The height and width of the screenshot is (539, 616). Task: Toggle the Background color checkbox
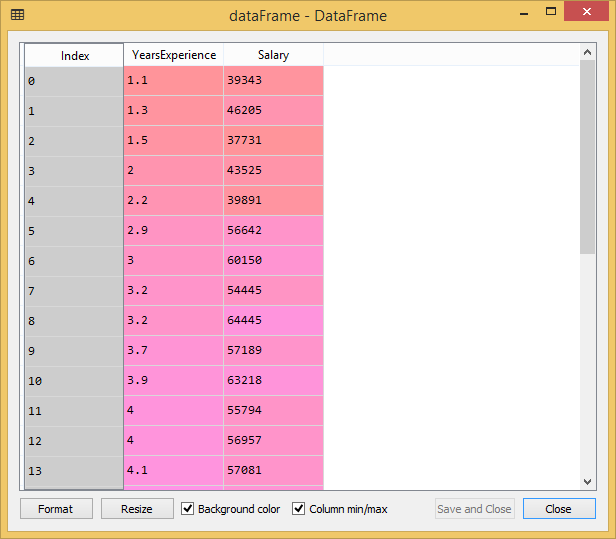click(187, 508)
